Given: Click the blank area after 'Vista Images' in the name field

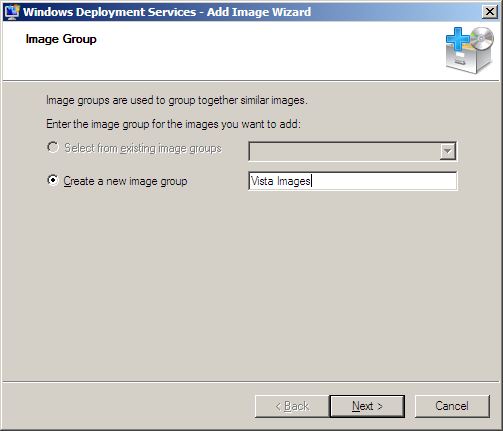Looking at the screenshot, I should click(x=383, y=181).
